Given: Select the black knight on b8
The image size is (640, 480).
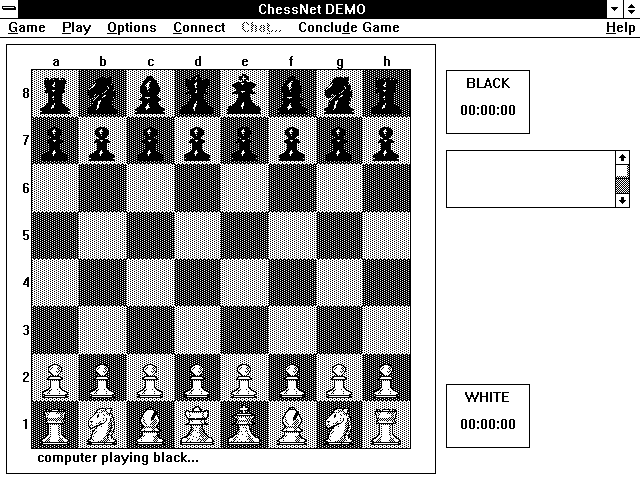Looking at the screenshot, I should pyautogui.click(x=102, y=94).
